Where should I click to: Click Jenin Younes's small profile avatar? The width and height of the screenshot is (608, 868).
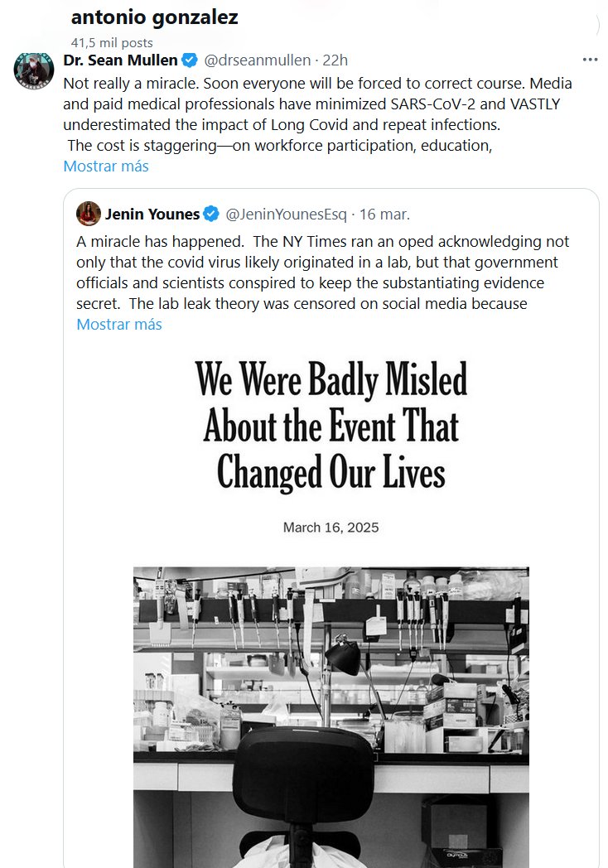coord(89,214)
